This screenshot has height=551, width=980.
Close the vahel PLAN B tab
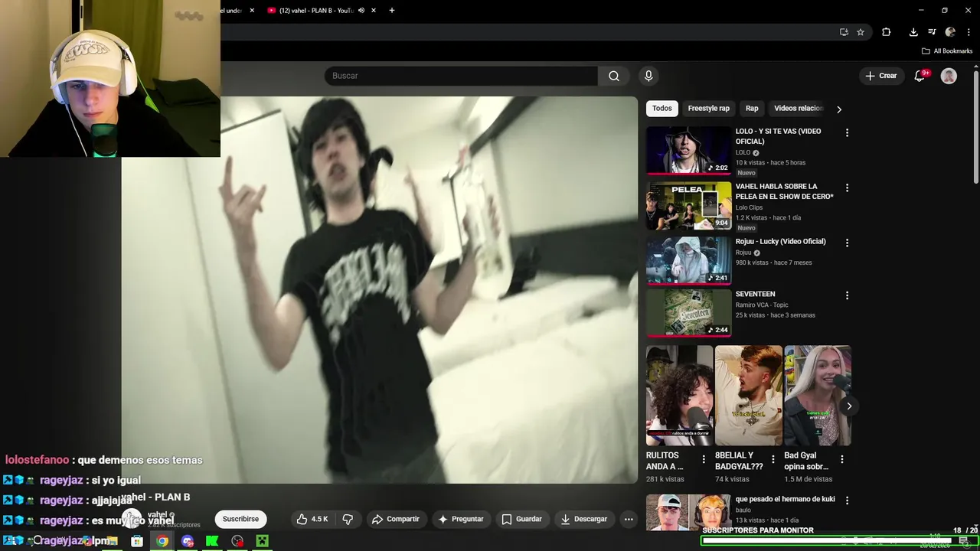point(374,11)
